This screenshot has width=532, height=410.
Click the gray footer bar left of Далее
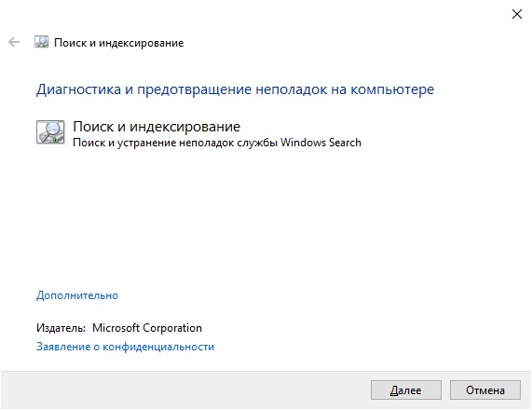point(184,390)
